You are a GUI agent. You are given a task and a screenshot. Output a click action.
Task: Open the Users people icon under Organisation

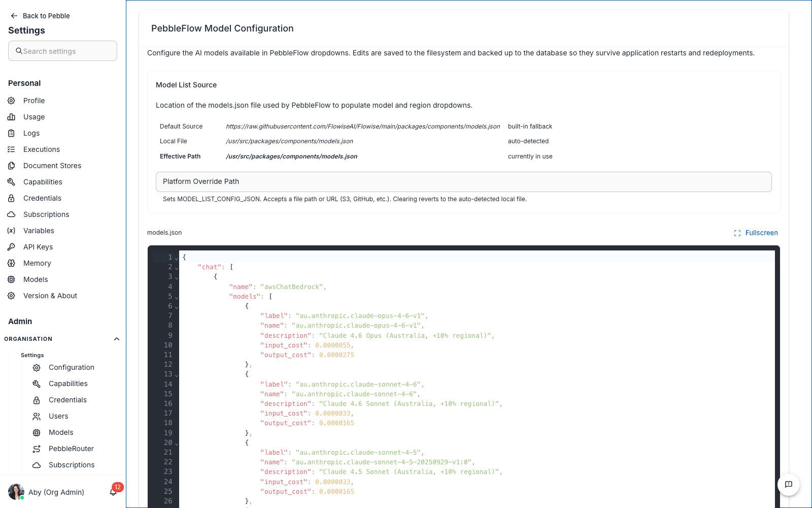[x=37, y=416]
